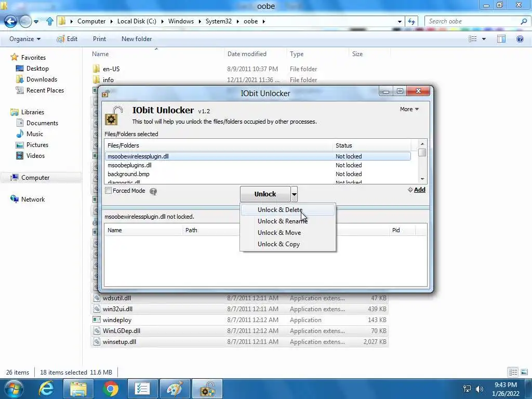This screenshot has width=532, height=399.
Task: Open the recent pages dropdown arrow
Action: point(36,22)
